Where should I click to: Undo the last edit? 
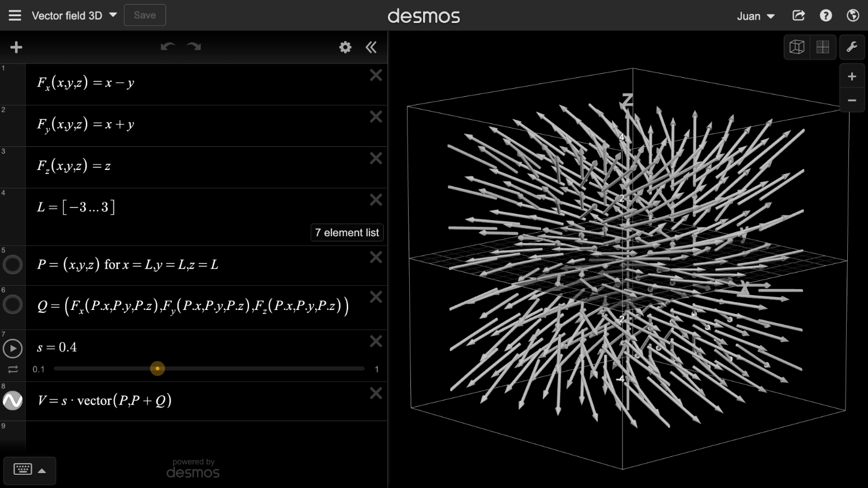click(x=168, y=47)
